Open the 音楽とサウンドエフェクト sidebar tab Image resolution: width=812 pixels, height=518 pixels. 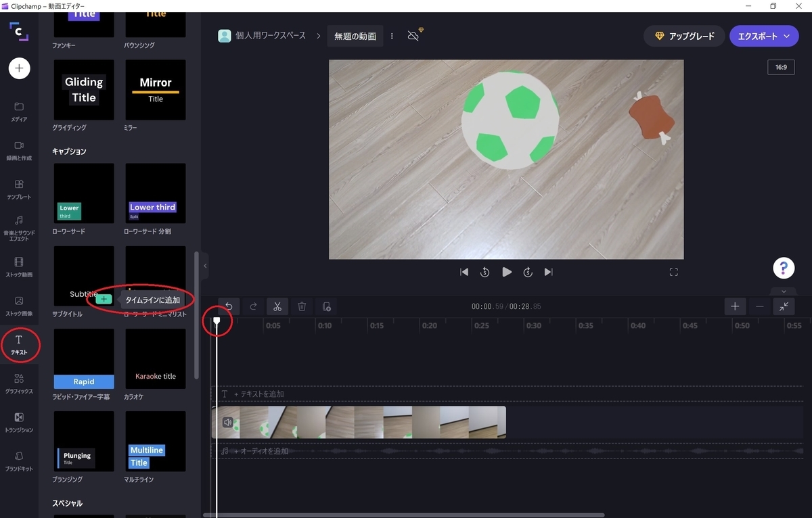click(x=19, y=228)
